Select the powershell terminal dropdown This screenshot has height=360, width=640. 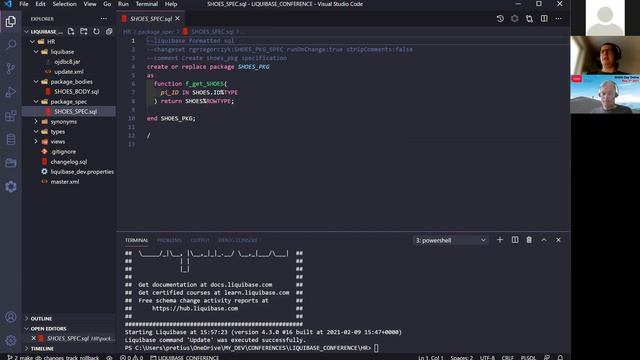451,240
